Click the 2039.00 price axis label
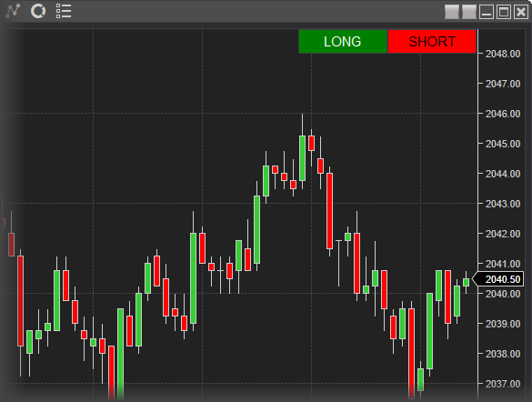This screenshot has width=532, height=402. tap(503, 324)
